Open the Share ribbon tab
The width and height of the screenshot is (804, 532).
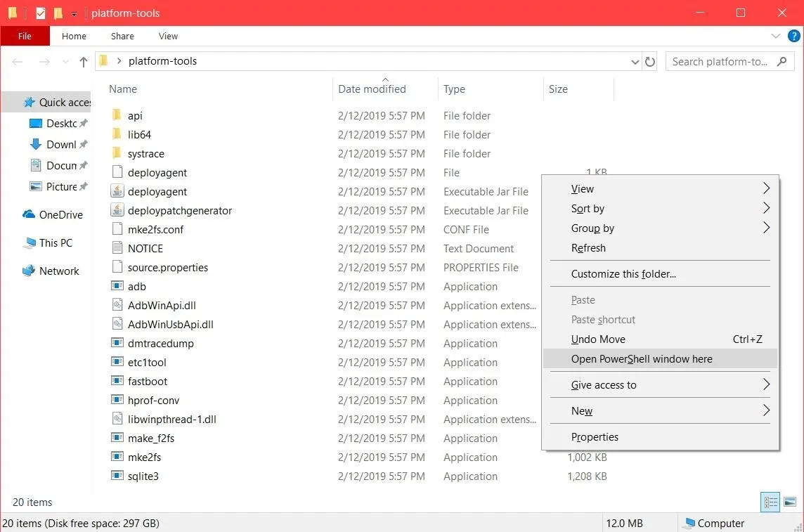point(122,36)
